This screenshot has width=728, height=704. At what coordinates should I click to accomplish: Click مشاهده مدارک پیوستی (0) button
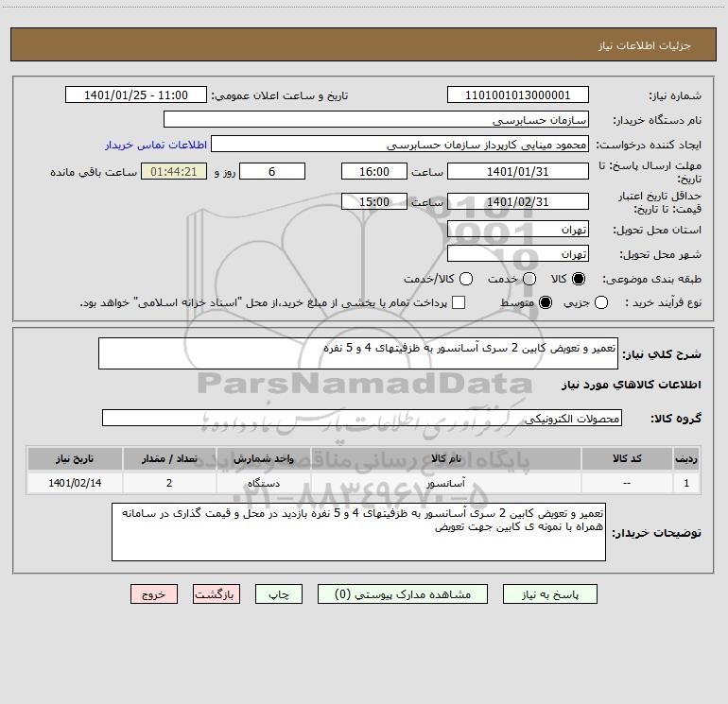point(403,594)
